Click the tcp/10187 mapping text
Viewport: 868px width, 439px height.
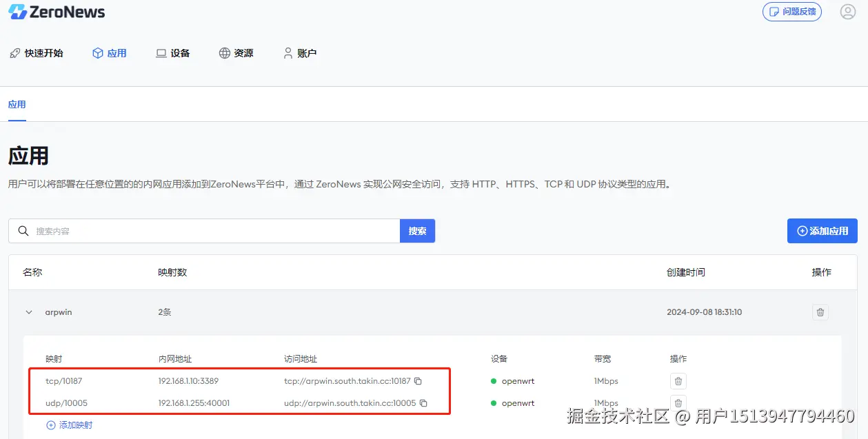[x=64, y=381]
